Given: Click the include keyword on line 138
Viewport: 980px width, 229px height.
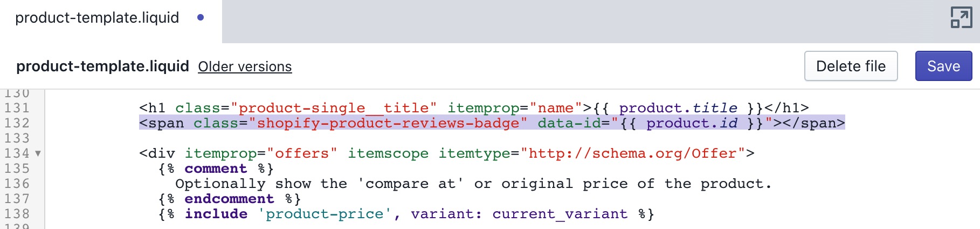Looking at the screenshot, I should coord(216,214).
